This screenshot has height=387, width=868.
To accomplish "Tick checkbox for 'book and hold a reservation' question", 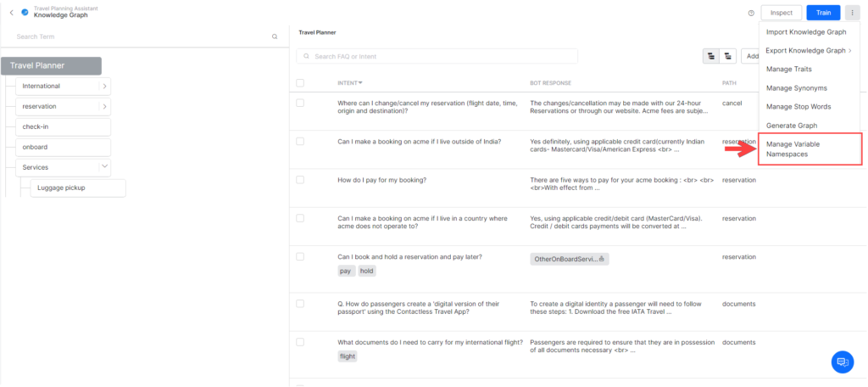I will click(300, 256).
